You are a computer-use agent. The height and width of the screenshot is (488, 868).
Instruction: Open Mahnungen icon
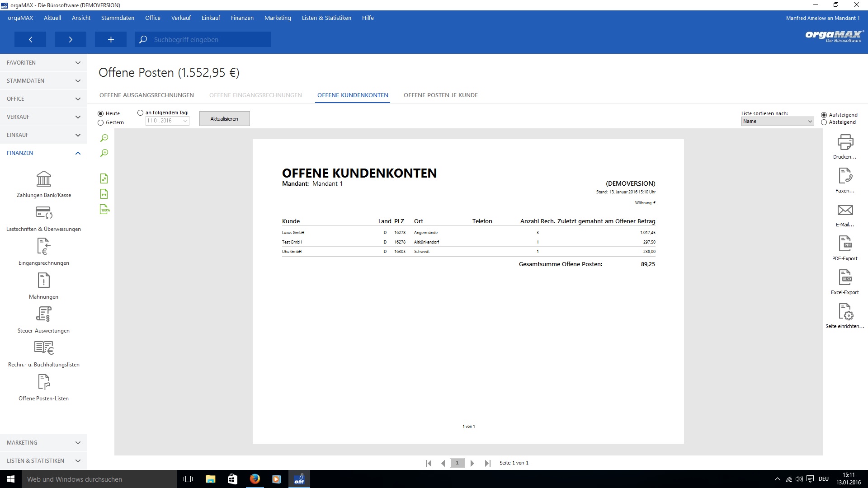coord(44,280)
